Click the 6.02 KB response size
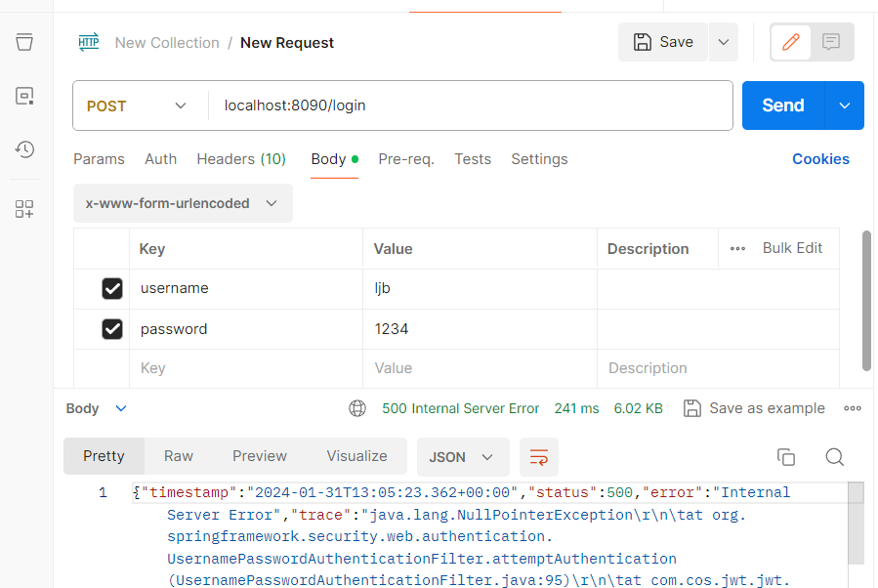Image resolution: width=878 pixels, height=588 pixels. [x=638, y=408]
